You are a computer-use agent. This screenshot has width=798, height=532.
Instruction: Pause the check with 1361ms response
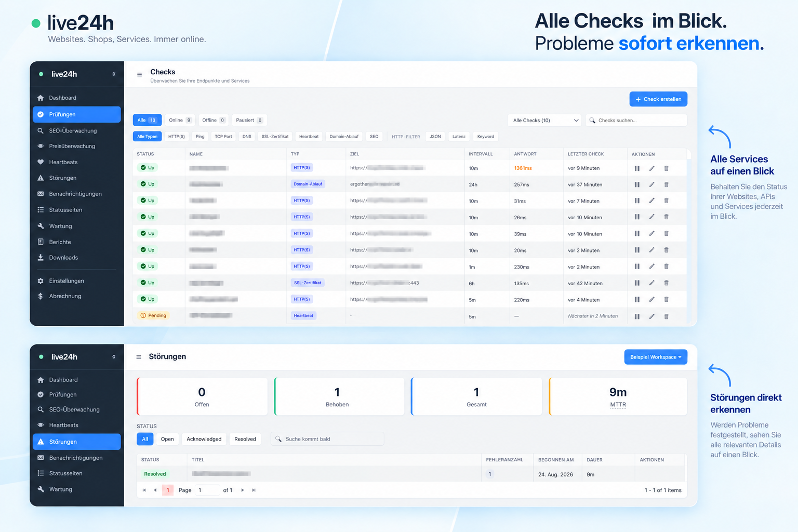pyautogui.click(x=637, y=168)
